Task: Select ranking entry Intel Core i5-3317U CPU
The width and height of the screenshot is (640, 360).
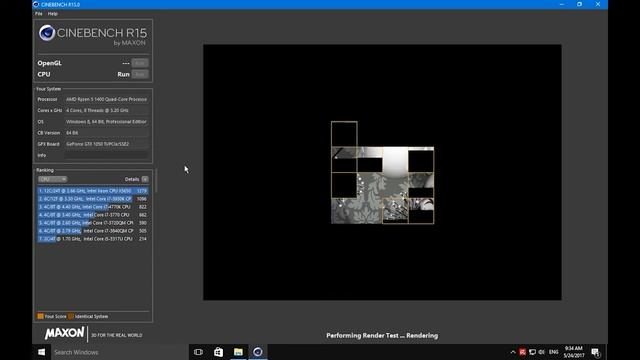Action: pos(93,239)
